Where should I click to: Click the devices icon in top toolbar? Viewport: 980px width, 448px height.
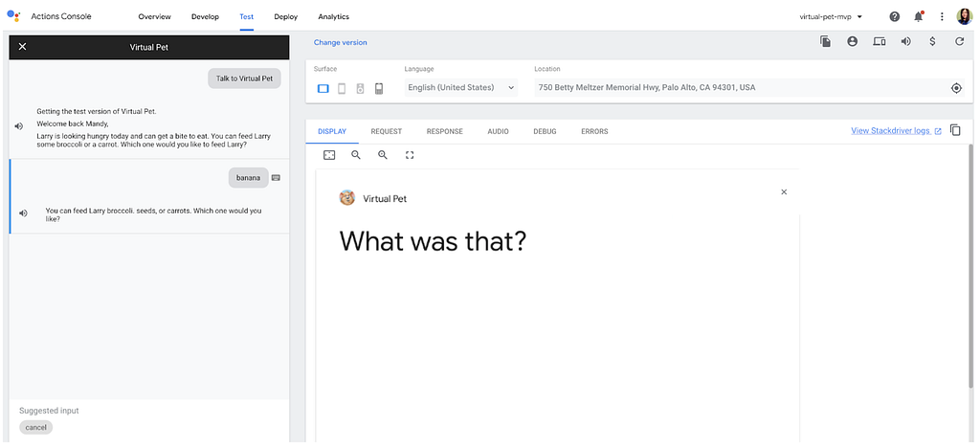pyautogui.click(x=880, y=42)
